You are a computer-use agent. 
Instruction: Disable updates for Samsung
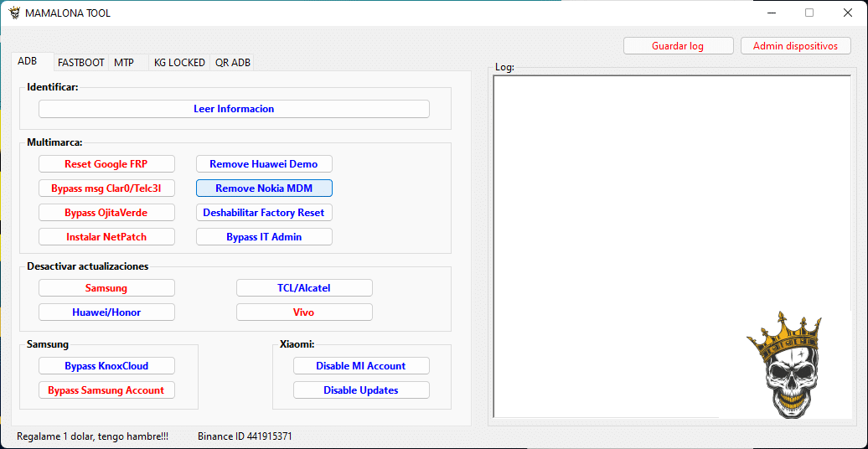(x=106, y=288)
